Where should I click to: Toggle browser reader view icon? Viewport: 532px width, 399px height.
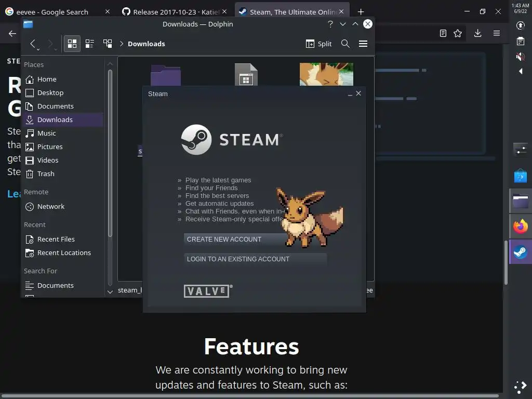point(443,33)
